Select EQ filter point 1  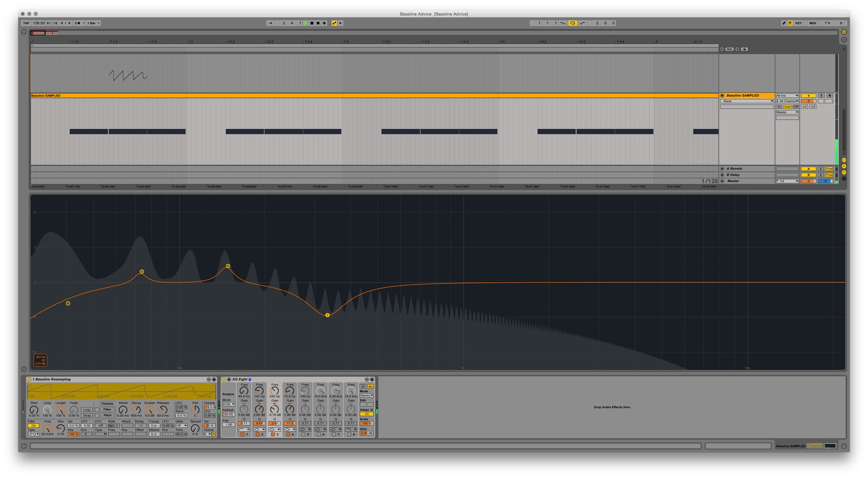[x=68, y=303]
